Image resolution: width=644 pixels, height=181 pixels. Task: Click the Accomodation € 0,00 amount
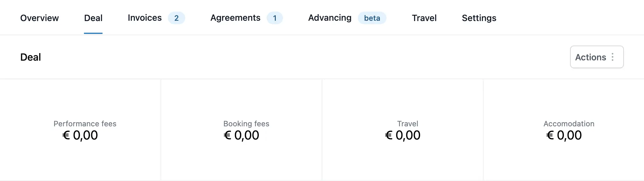pyautogui.click(x=564, y=135)
